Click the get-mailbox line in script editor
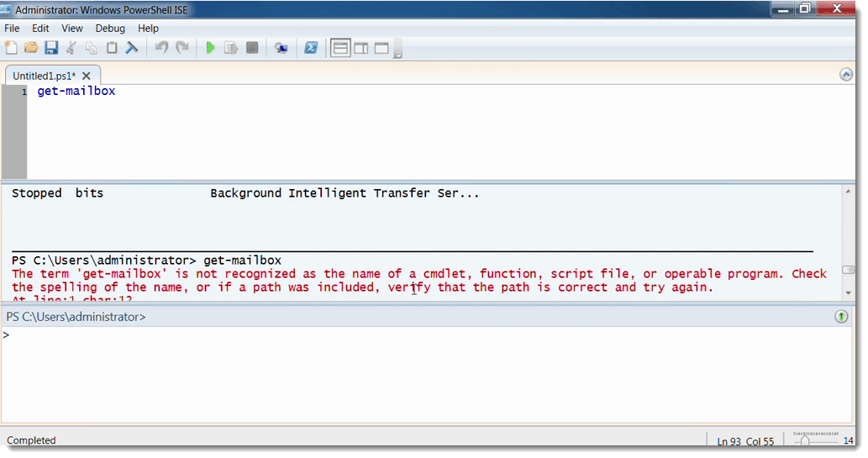 point(76,92)
